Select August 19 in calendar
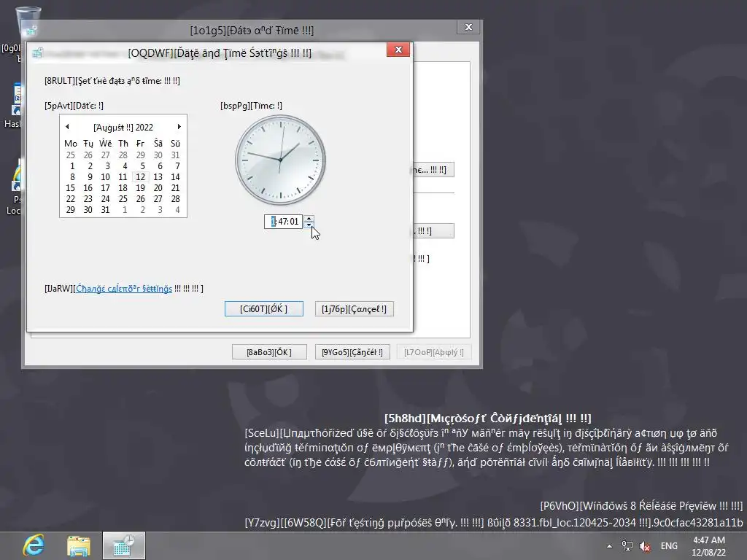The height and width of the screenshot is (560, 747). coord(141,188)
